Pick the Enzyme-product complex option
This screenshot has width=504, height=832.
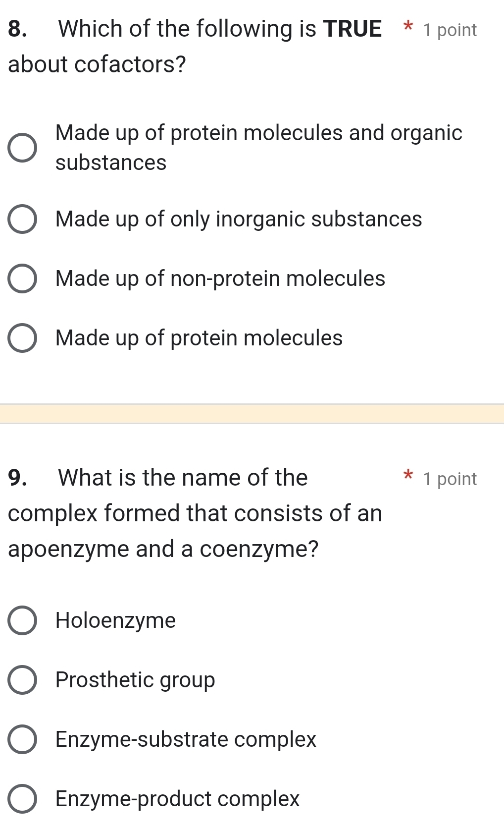22,799
